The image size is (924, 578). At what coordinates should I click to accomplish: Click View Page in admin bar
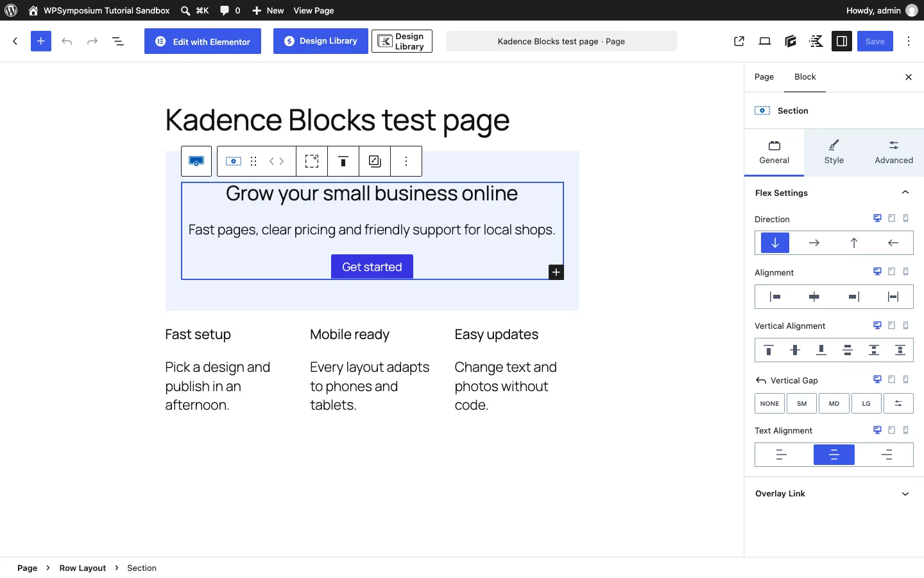314,10
